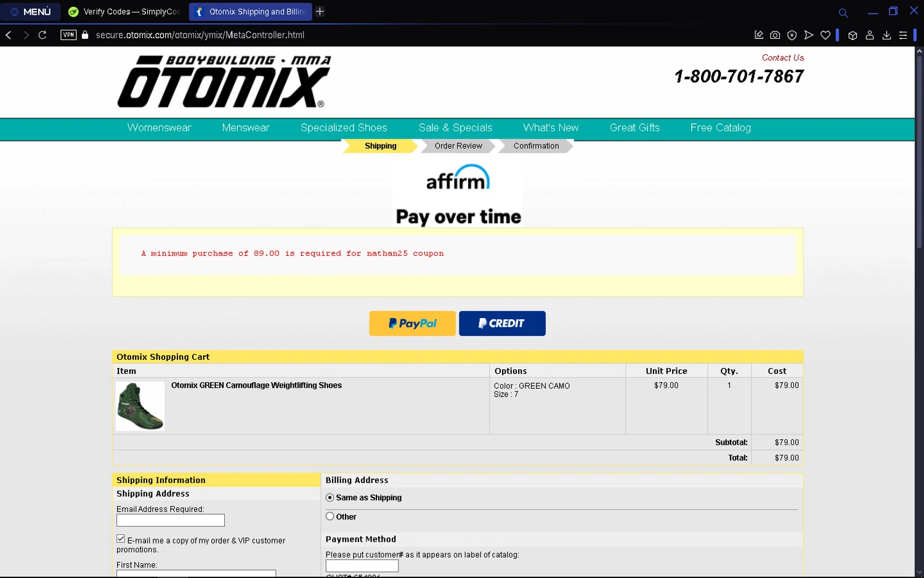
Task: View site security padlock info
Action: pos(85,35)
